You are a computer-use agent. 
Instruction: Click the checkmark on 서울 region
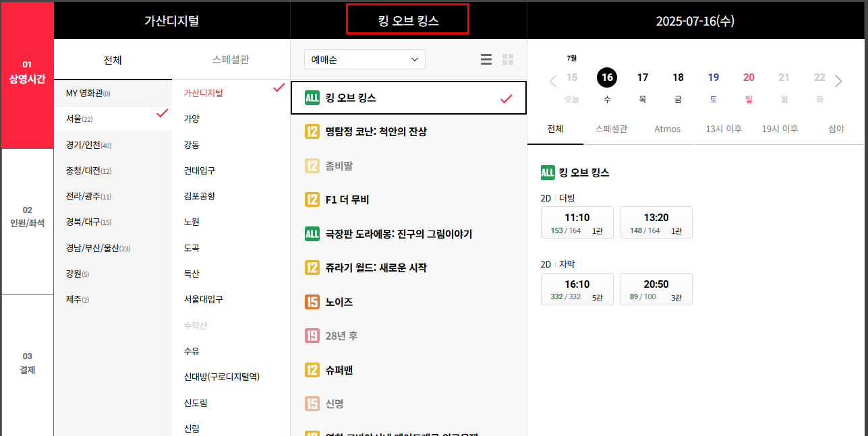(161, 113)
